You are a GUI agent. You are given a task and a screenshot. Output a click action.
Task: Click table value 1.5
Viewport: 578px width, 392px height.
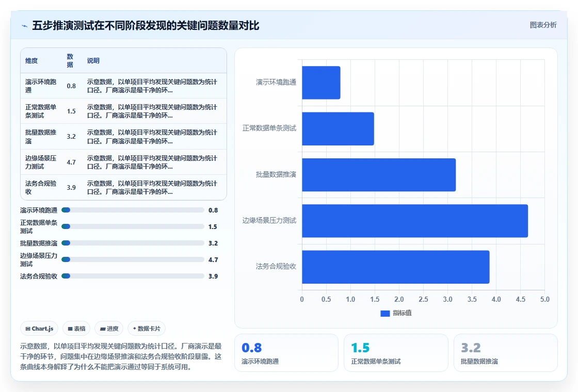pos(71,111)
